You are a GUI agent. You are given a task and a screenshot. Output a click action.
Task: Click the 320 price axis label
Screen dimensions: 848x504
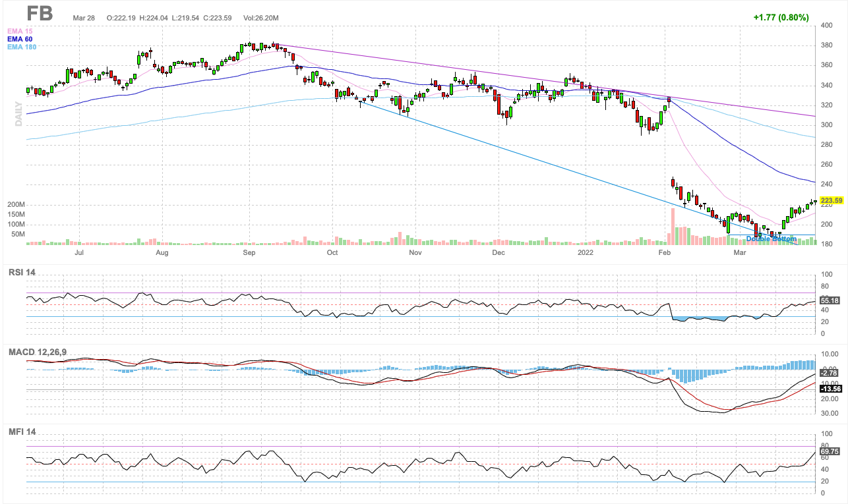pyautogui.click(x=827, y=105)
